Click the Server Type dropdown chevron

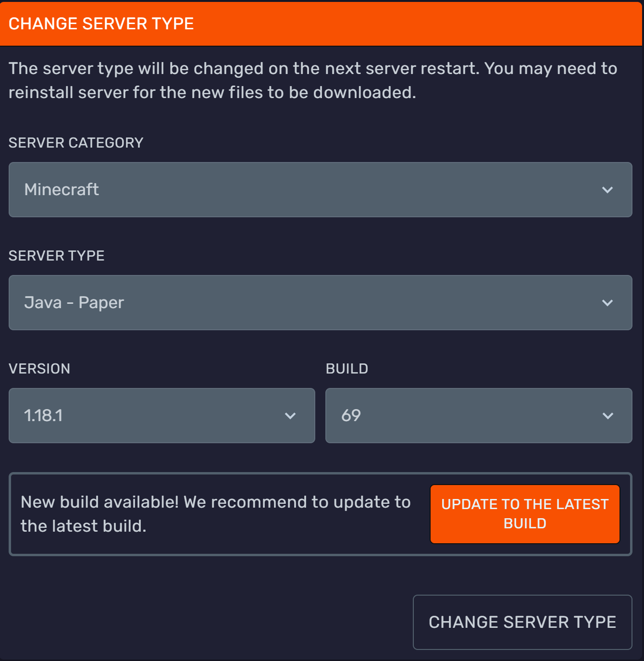click(608, 303)
